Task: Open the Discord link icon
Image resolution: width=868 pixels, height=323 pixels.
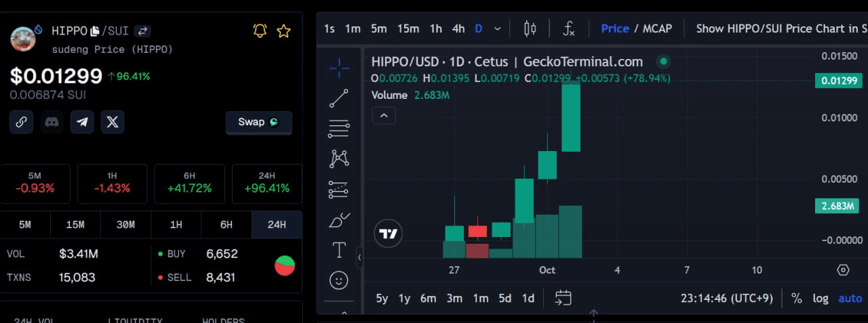Action: (x=52, y=122)
